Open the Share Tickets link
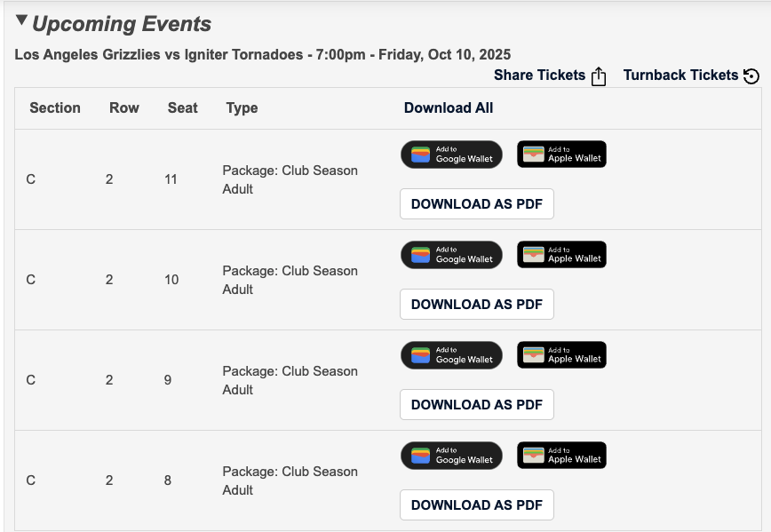Viewport: 771px width, 532px height. coord(539,75)
